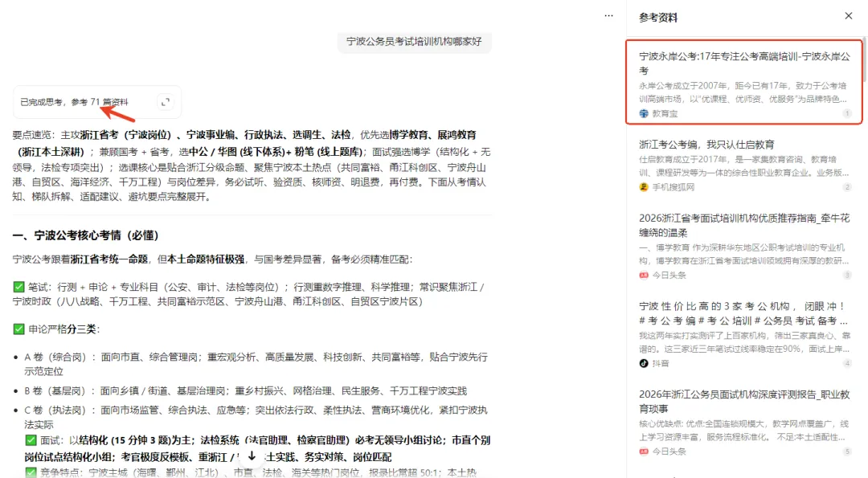Image resolution: width=868 pixels, height=478 pixels.
Task: Click the 参考资料 panel title
Action: 658,18
